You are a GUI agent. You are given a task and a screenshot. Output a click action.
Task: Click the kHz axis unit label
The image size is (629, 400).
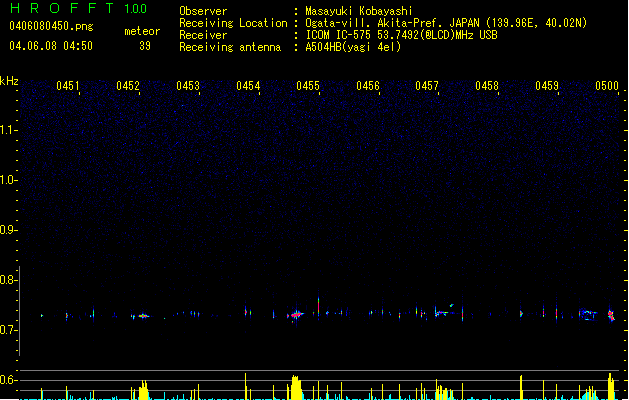(x=9, y=81)
